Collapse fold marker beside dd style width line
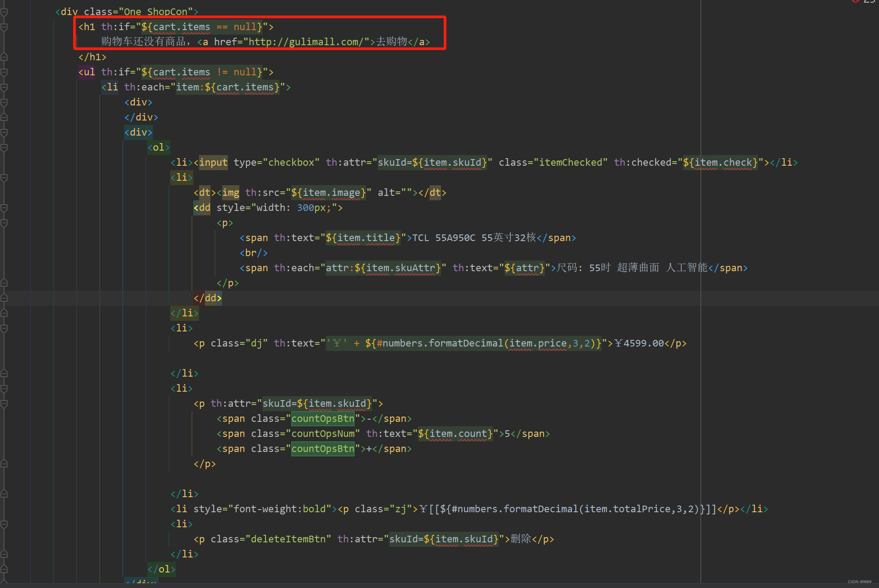This screenshot has width=879, height=588. 4,208
